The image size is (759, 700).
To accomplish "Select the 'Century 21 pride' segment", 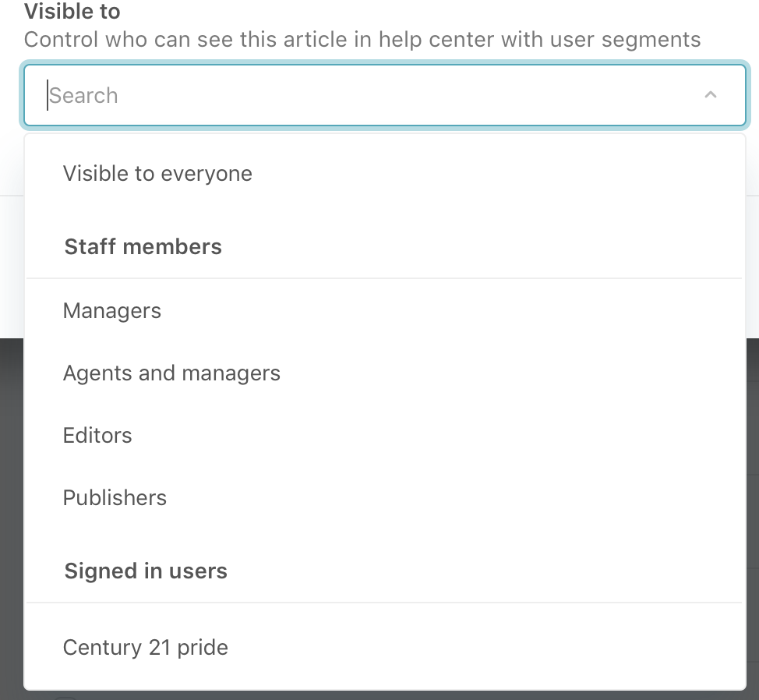I will coord(146,648).
